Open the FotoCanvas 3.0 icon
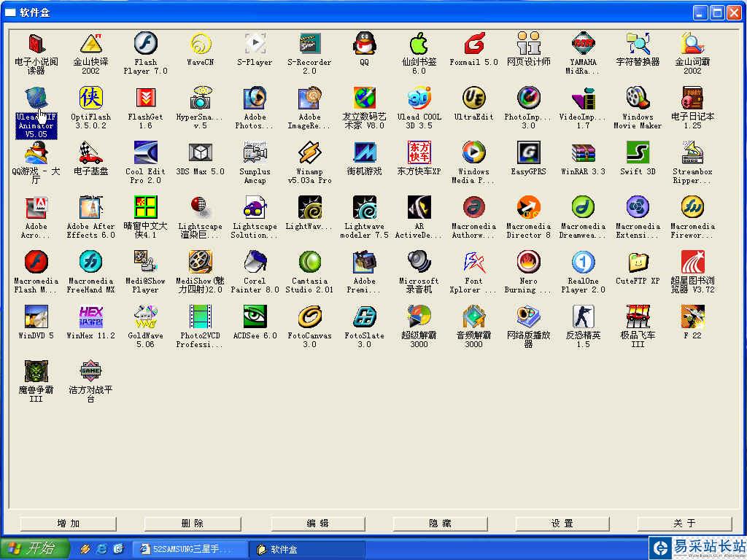 [309, 316]
